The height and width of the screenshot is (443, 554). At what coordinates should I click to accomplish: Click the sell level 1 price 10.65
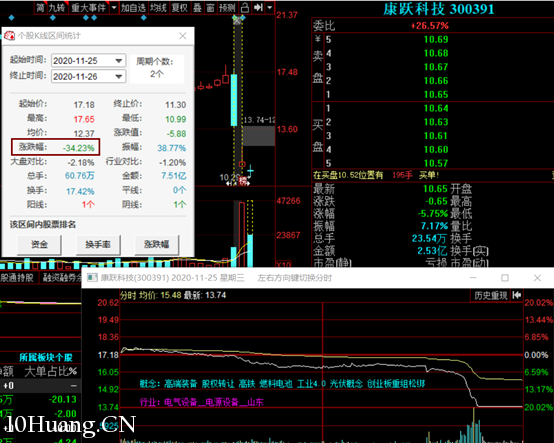point(436,94)
